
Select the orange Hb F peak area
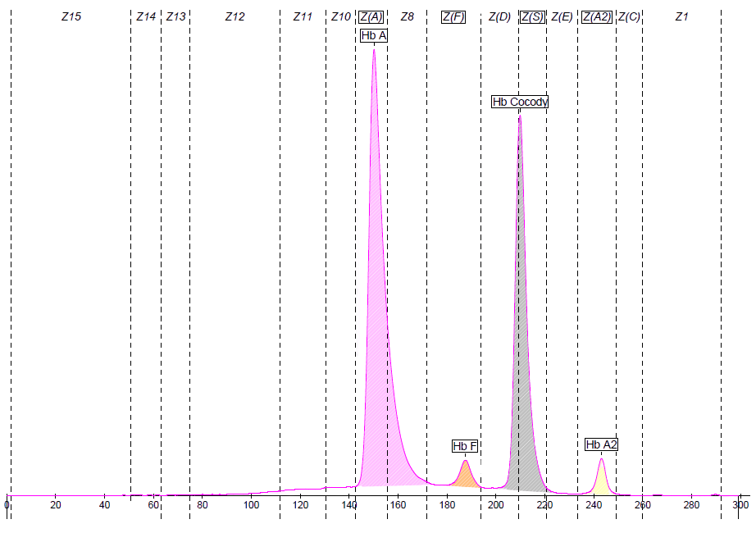coord(465,476)
